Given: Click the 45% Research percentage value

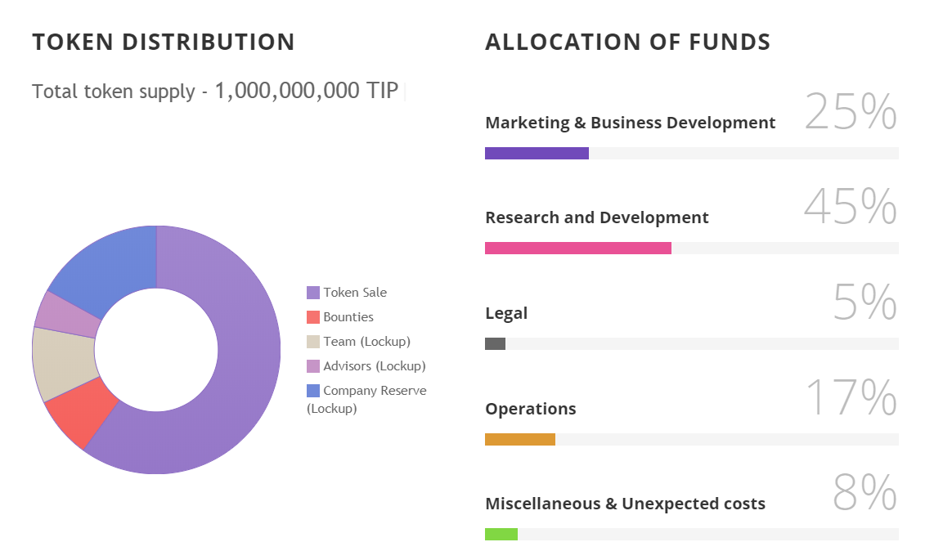Looking at the screenshot, I should coord(850,208).
